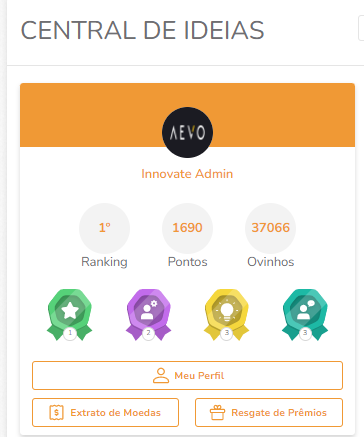Click the Pontos label
The height and width of the screenshot is (437, 364).
pyautogui.click(x=187, y=262)
